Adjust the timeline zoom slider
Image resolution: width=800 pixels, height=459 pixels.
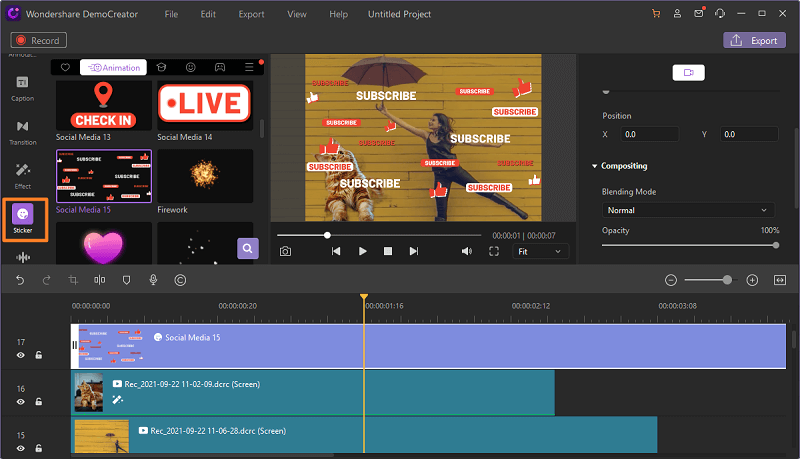(x=709, y=280)
